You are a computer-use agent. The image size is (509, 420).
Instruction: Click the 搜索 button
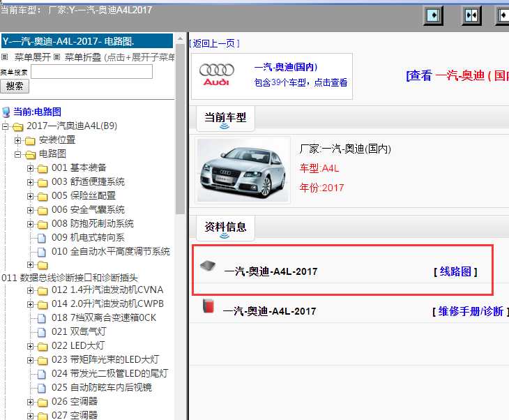pos(15,86)
